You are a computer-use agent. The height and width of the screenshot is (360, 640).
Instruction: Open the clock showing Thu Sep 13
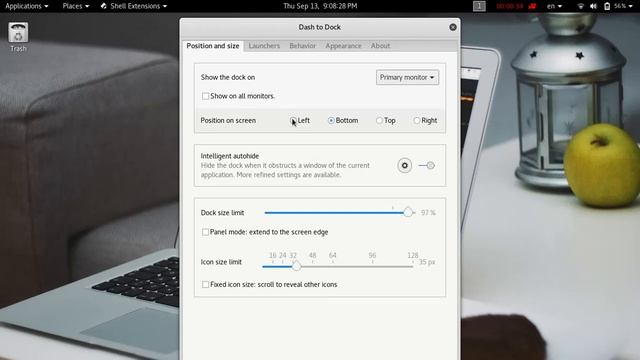pyautogui.click(x=320, y=6)
